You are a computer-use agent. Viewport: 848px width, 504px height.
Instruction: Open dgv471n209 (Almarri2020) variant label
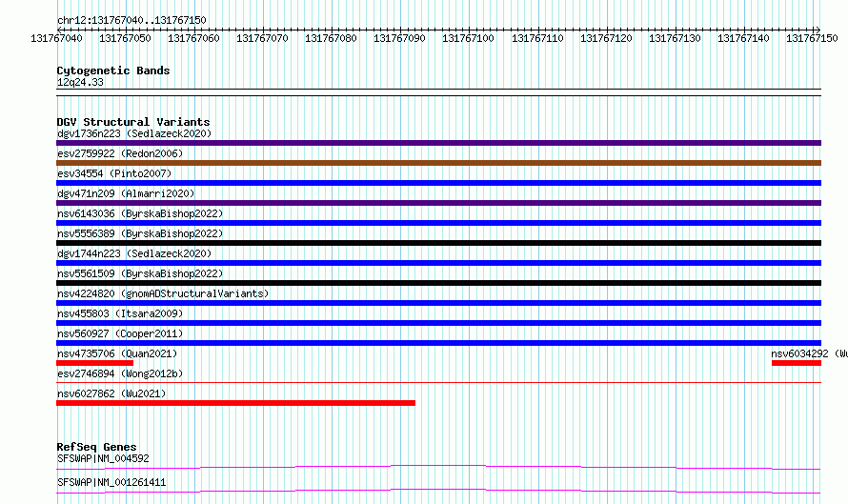[x=126, y=193]
